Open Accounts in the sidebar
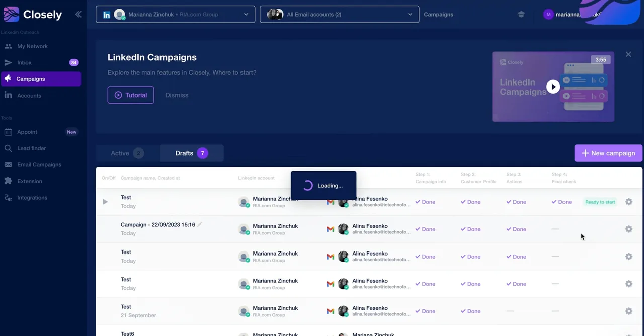 tap(29, 96)
